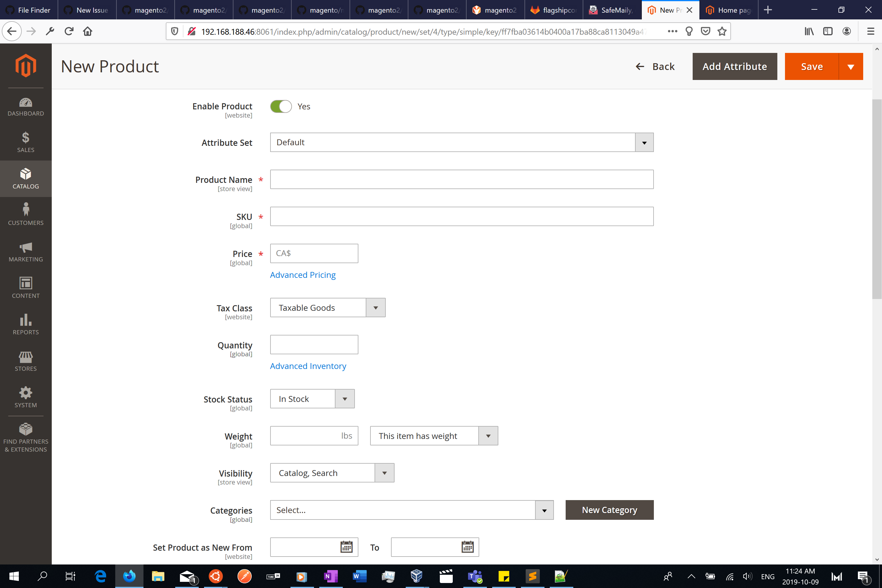
Task: Expand the Attribute Set dropdown
Action: click(x=644, y=143)
